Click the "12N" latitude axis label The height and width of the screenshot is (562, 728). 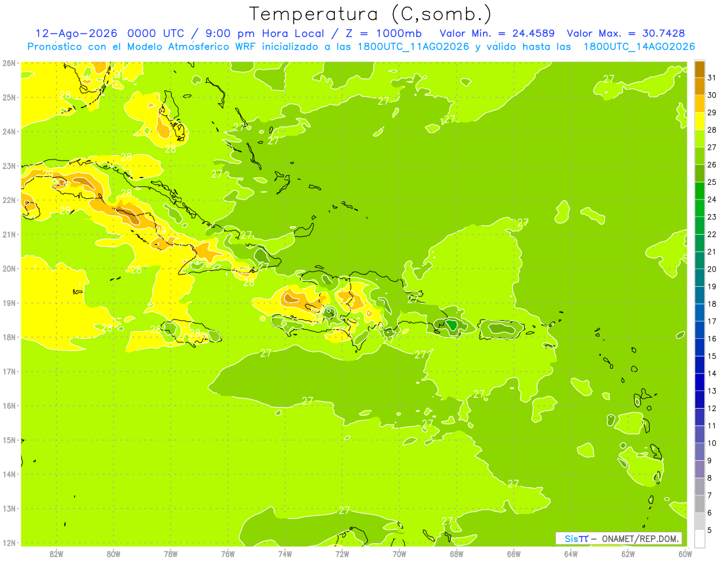tap(9, 543)
